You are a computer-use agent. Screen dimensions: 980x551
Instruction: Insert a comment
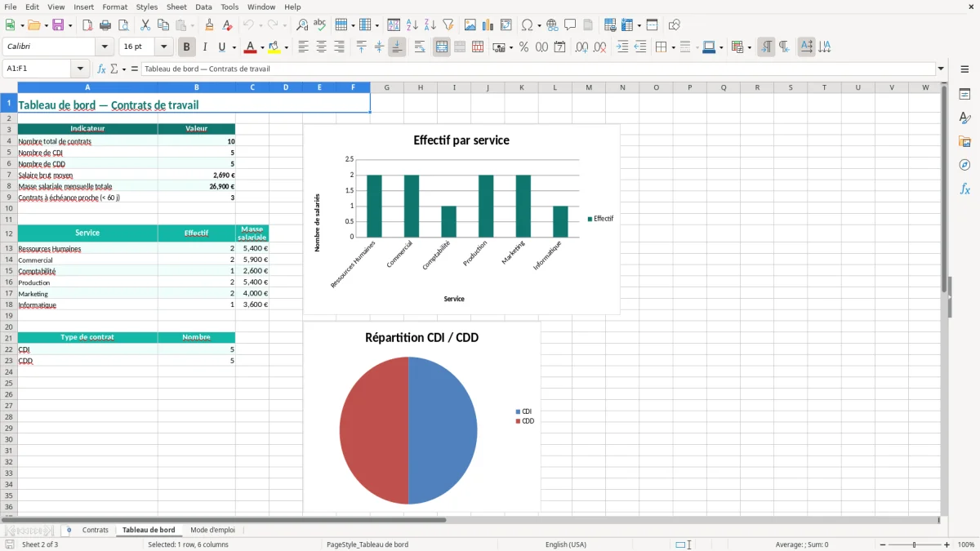coord(570,25)
